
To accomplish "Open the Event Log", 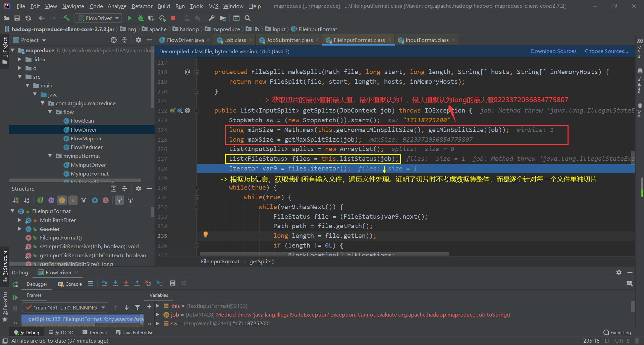I will 617,333.
